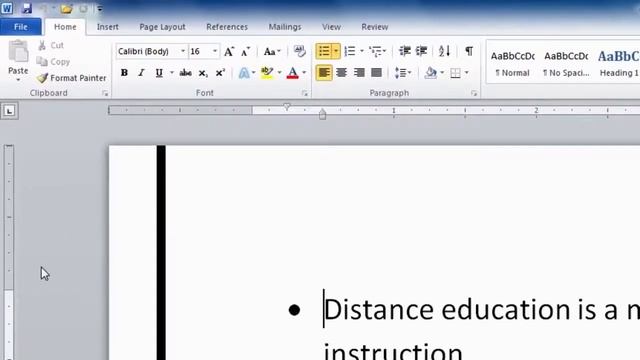Open the Change Case Aa menu
The image size is (640, 360).
272,51
